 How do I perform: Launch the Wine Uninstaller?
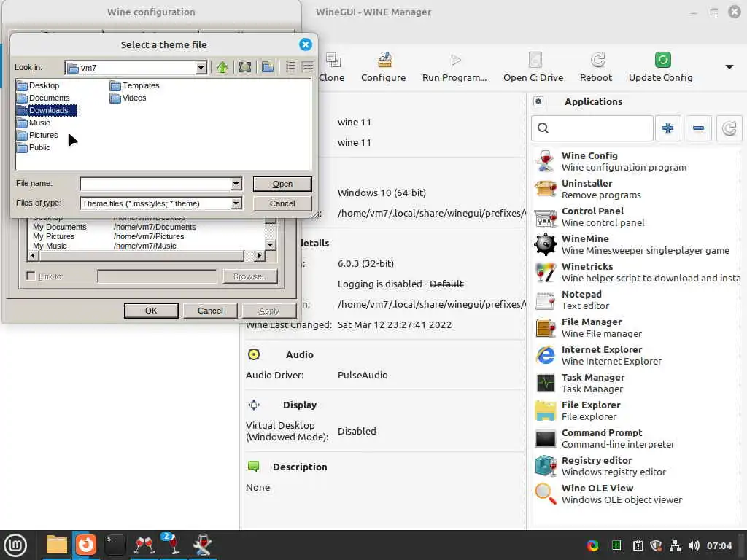click(x=636, y=189)
